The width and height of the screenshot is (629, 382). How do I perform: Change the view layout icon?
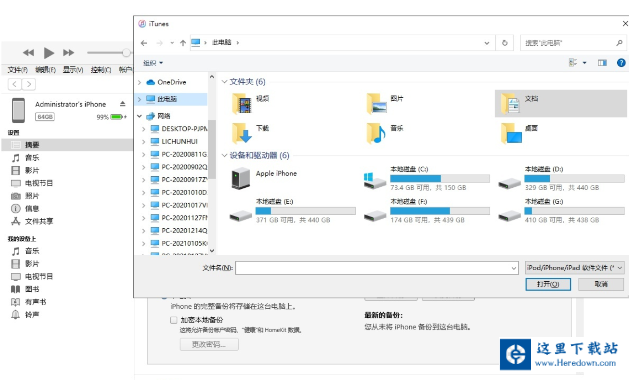tap(573, 63)
